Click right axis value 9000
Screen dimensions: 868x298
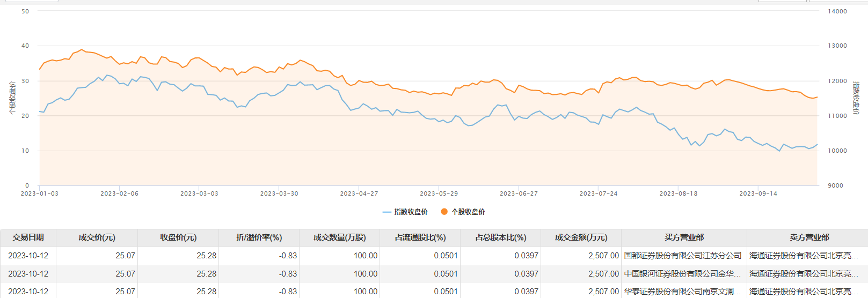835,185
